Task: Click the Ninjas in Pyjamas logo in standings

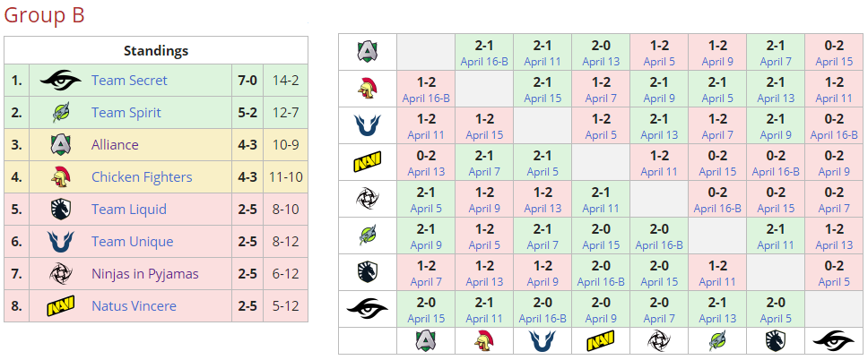Action: click(x=60, y=274)
